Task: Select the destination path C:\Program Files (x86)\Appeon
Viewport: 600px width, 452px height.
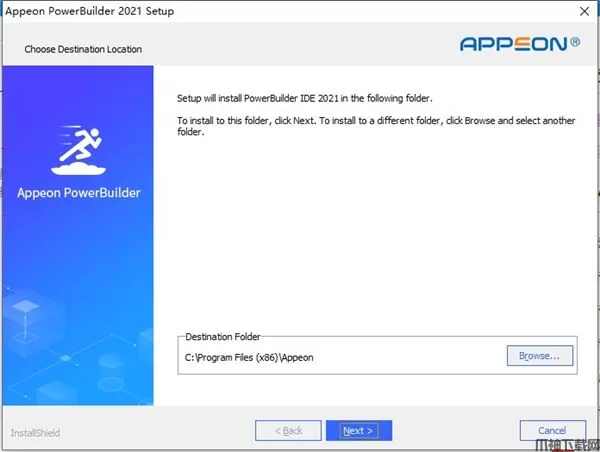Action: coord(249,357)
